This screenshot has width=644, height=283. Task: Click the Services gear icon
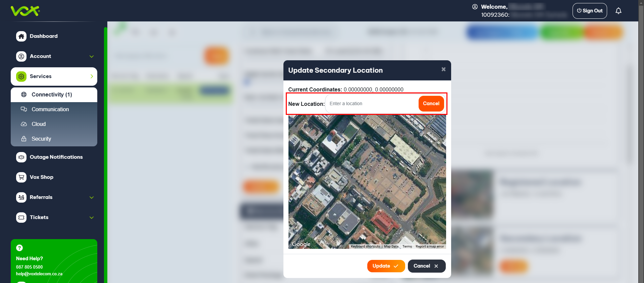pyautogui.click(x=21, y=76)
